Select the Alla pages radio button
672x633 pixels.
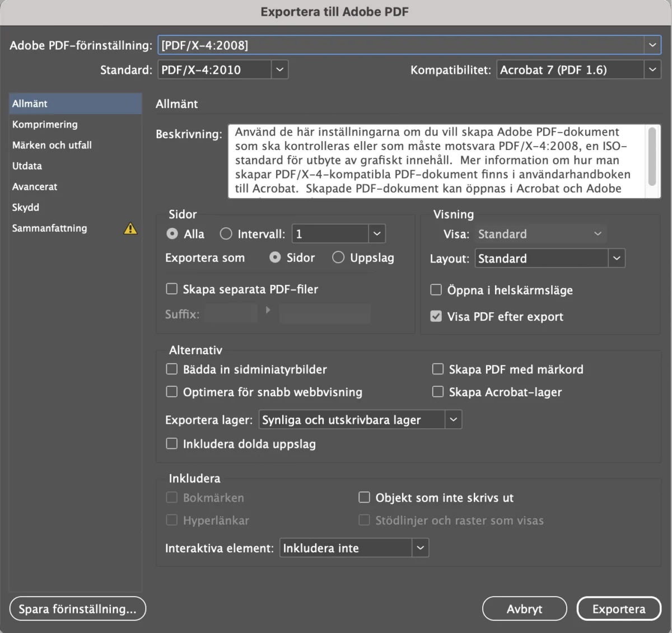coord(172,234)
